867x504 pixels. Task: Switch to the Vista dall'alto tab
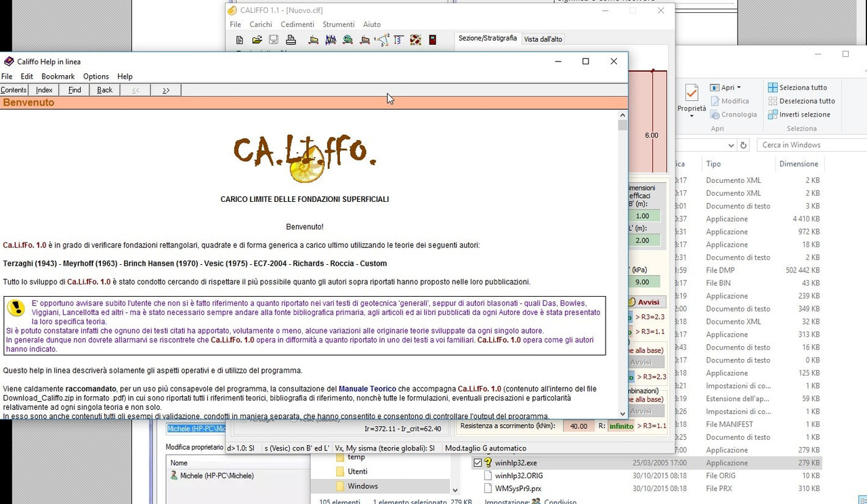543,39
